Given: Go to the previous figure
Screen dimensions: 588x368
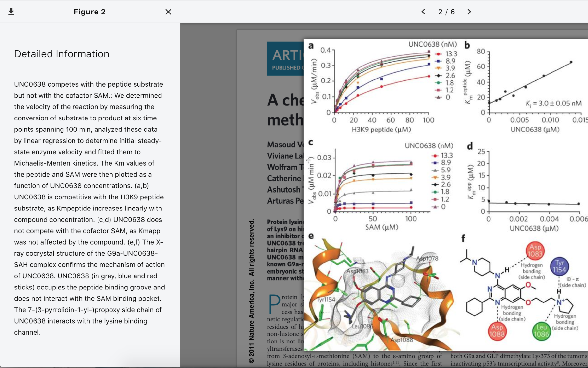Looking at the screenshot, I should pyautogui.click(x=423, y=12).
